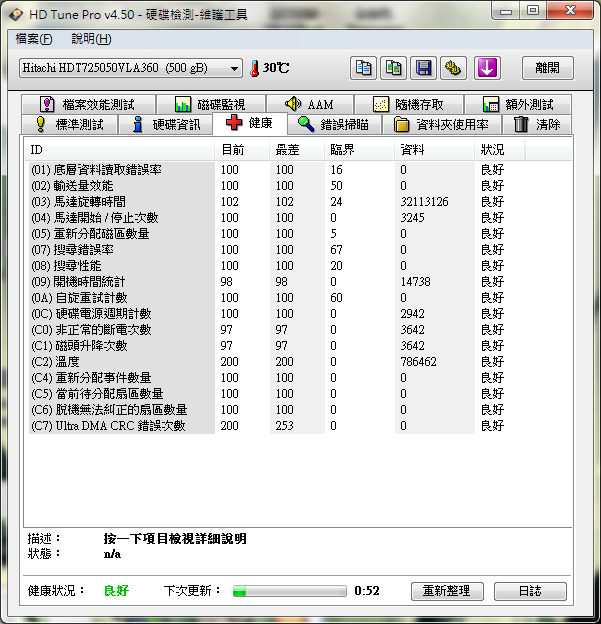The height and width of the screenshot is (624, 601).
Task: Click the green 良好 health status text
Action: [116, 591]
